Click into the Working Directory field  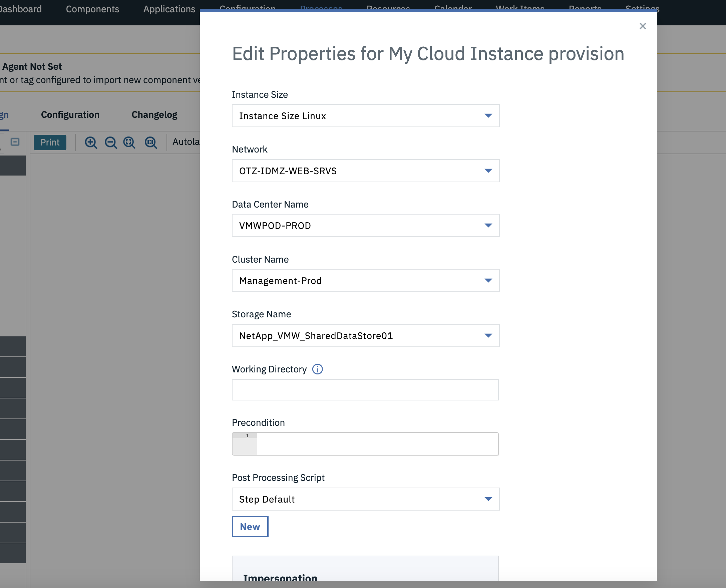(x=365, y=389)
